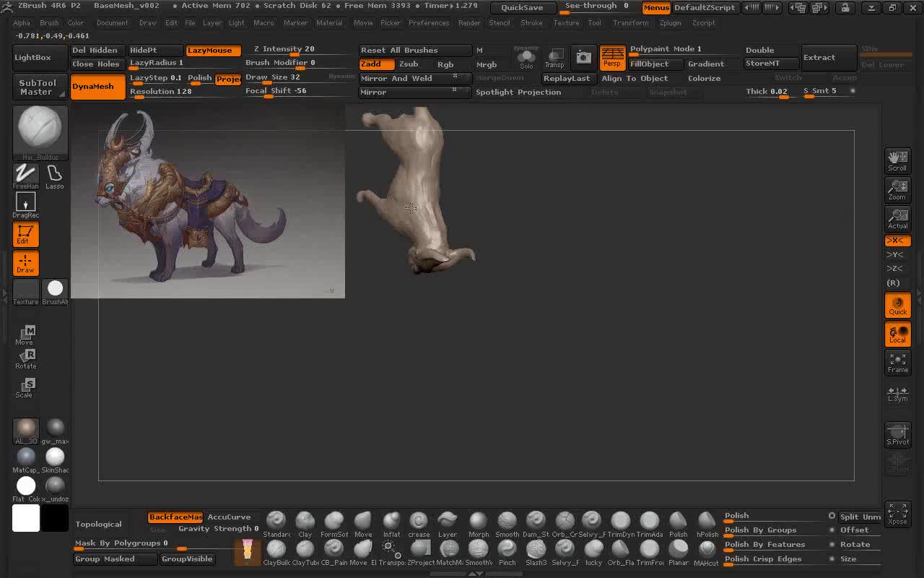
Task: Click the creature reference image
Action: [x=208, y=202]
